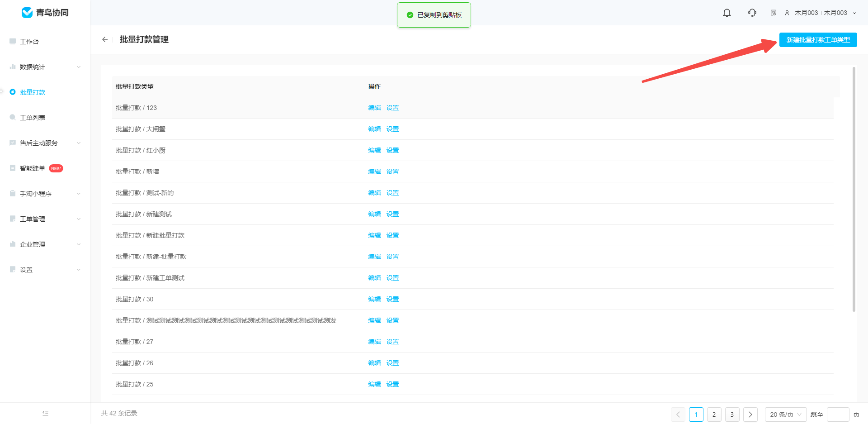The width and height of the screenshot is (868, 424).
Task: Open the 企业管理 menu item
Action: (33, 244)
